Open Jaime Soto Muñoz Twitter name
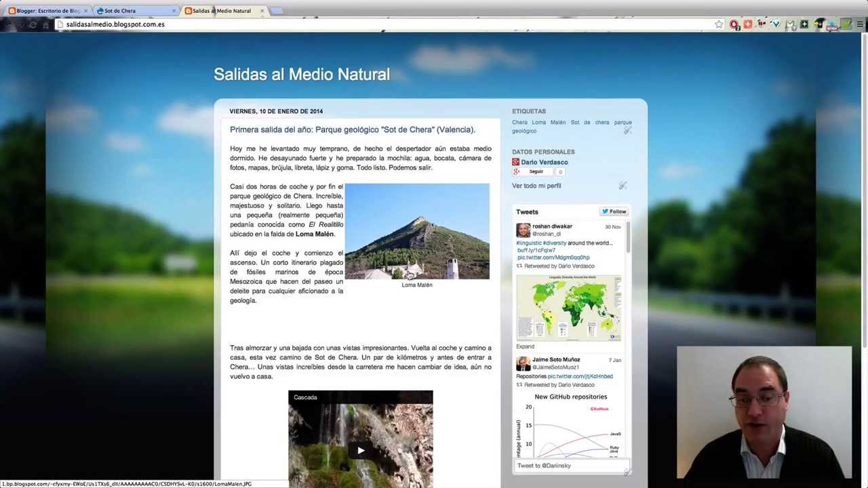Screen dimensions: 868x488 point(556,360)
